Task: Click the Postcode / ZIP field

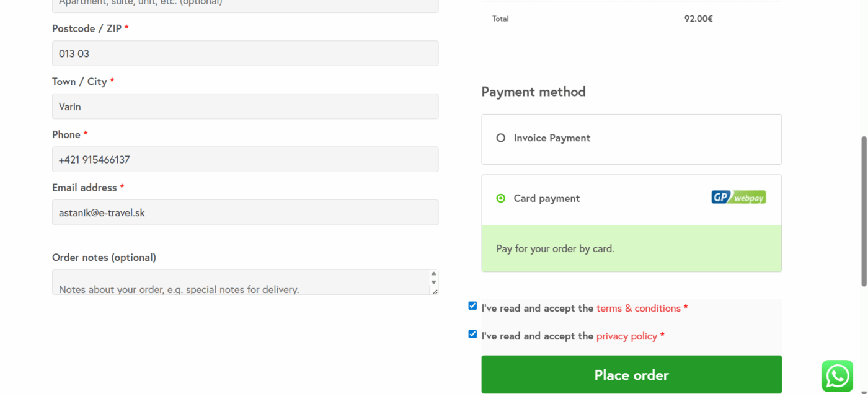Action: (x=245, y=53)
